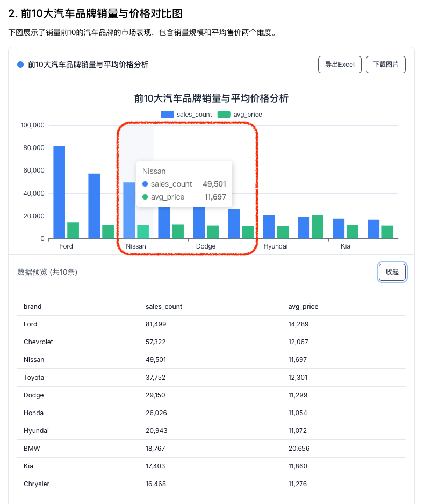The width and height of the screenshot is (425, 504).
Task: Click Ford's blue sales bar
Action: click(59, 192)
